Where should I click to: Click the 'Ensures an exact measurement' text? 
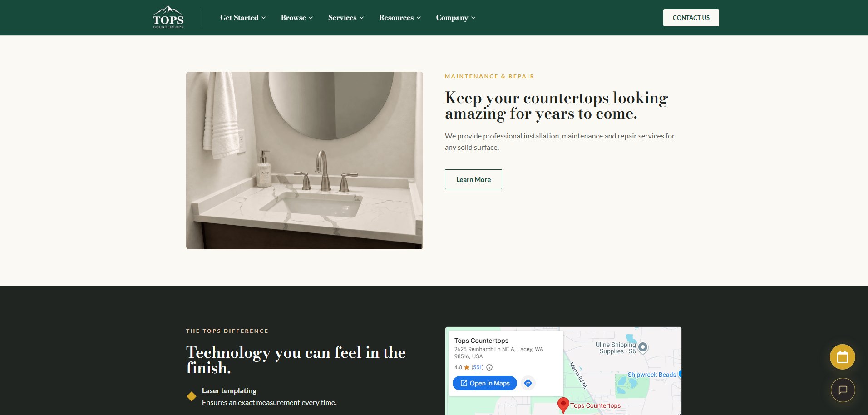tap(269, 402)
